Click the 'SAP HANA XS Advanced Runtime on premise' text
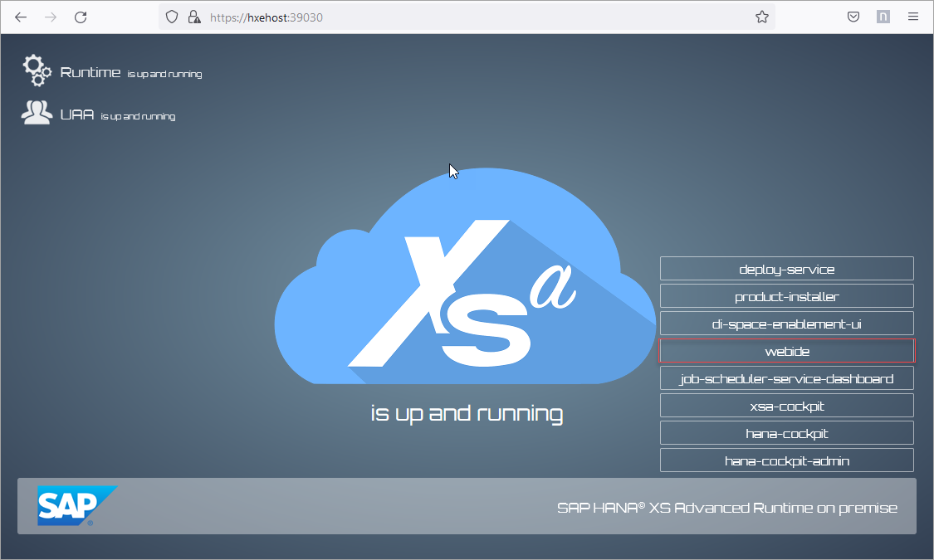934x560 pixels. point(727,508)
